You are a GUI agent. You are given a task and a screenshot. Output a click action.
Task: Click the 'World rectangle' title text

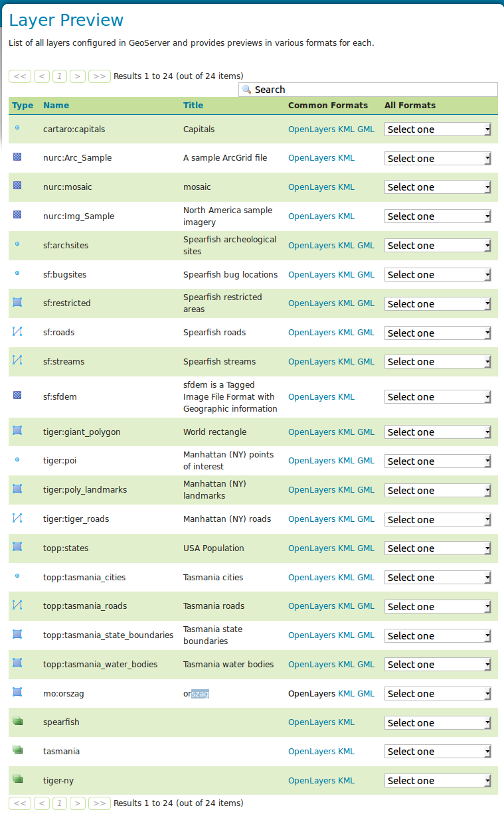coord(214,432)
